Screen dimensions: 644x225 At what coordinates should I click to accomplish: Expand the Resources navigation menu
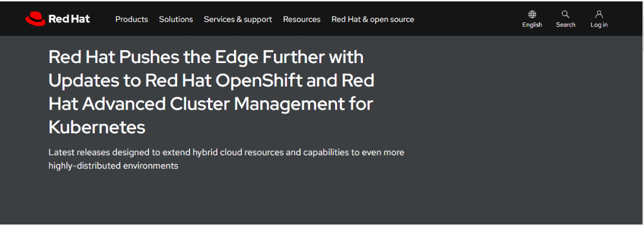pos(301,19)
